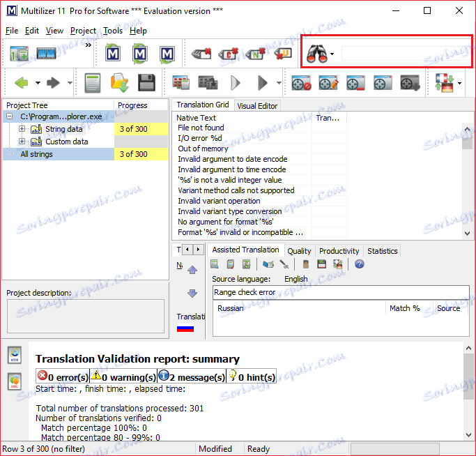Click the blue up arrow button
The image size is (476, 456).
pos(192,270)
